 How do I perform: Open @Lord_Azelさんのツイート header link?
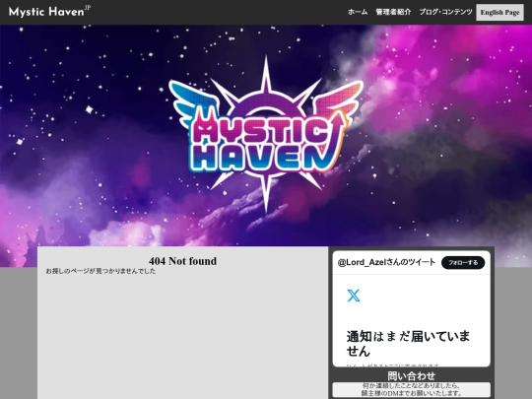386,262
